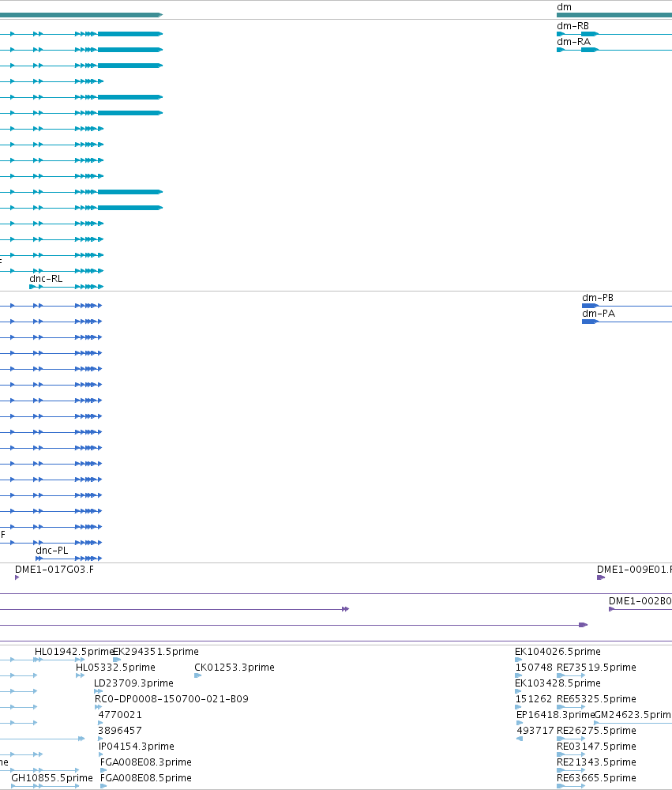Click the RE21343.5prime EST label

click(x=596, y=762)
